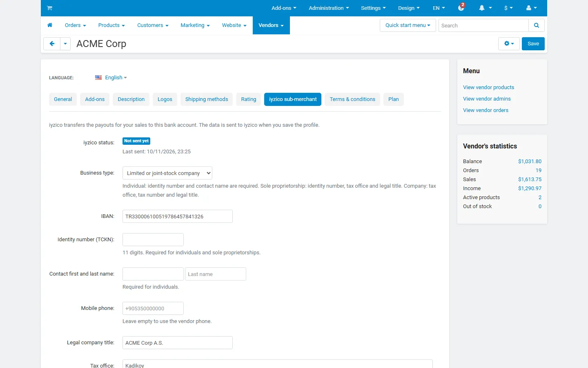Click the Mobile phone field

tap(153, 308)
